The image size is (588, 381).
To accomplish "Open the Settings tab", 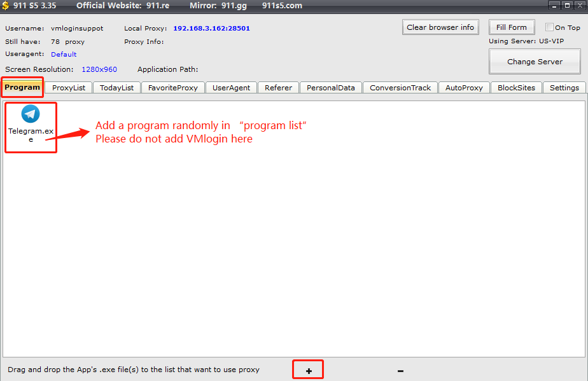I will pyautogui.click(x=564, y=88).
